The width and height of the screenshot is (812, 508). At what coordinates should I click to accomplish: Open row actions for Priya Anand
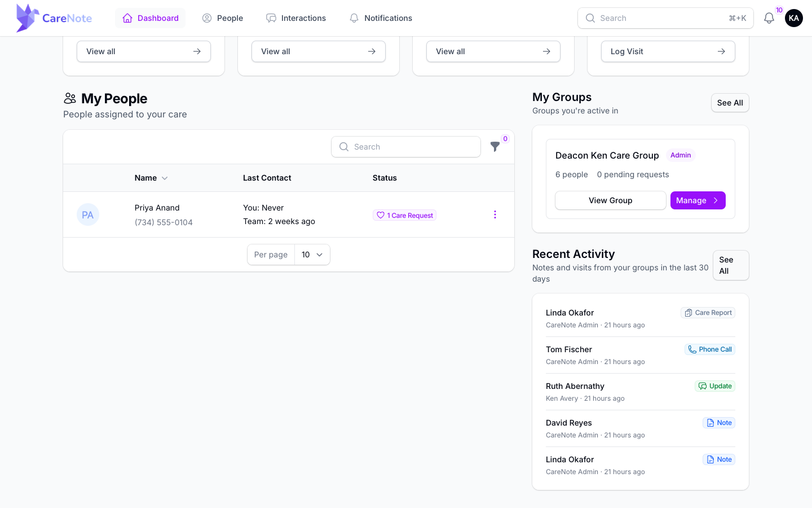click(495, 214)
